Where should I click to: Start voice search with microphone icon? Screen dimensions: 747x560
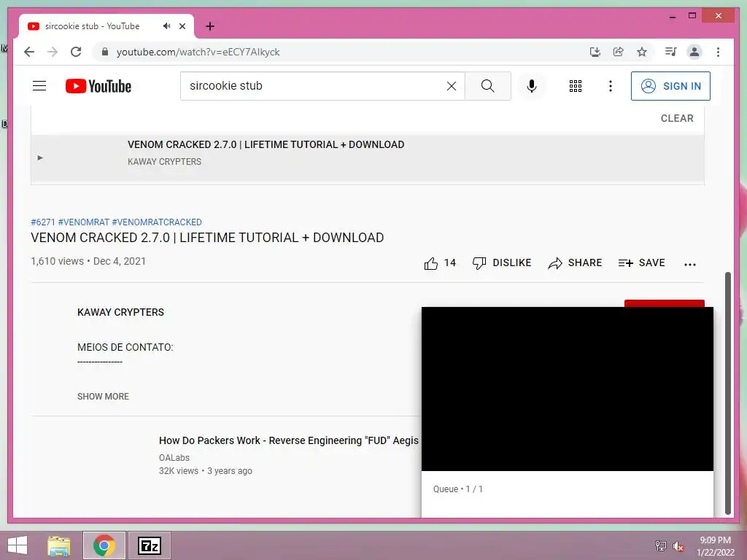(x=532, y=86)
